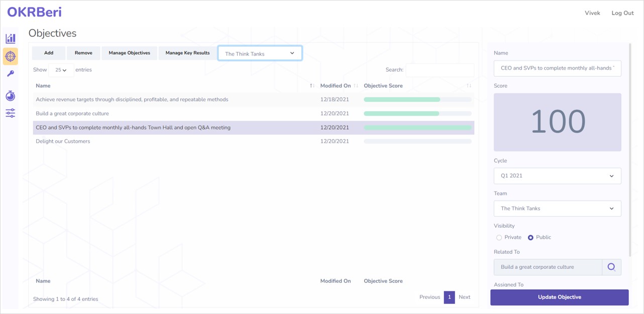The image size is (644, 314).
Task: Click the Modified On column header
Action: (x=336, y=86)
